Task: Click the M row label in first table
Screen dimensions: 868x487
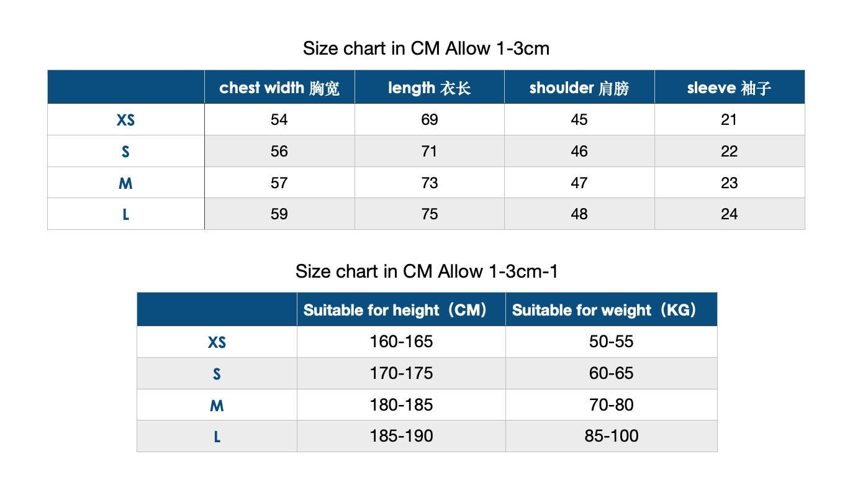Action: [x=126, y=183]
